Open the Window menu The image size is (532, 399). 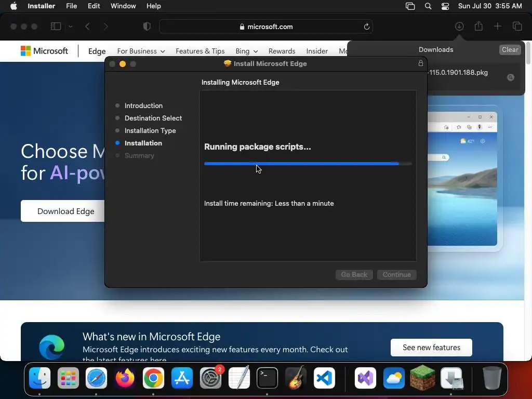click(123, 6)
